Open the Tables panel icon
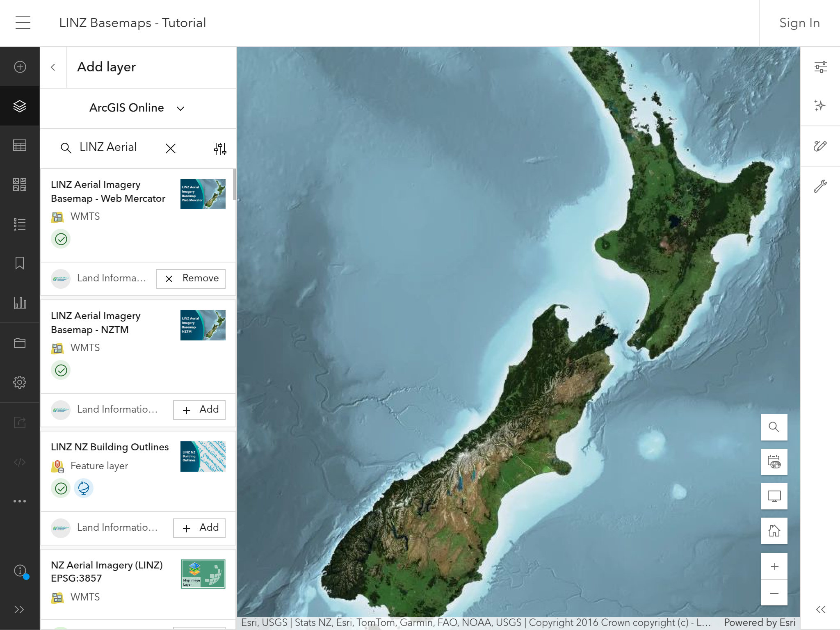840x630 pixels. click(20, 146)
